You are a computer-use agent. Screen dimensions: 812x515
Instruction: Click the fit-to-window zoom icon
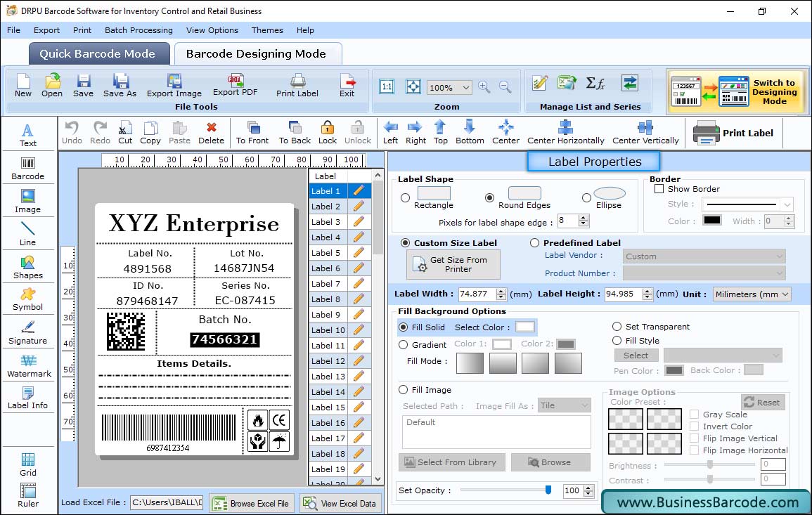413,86
